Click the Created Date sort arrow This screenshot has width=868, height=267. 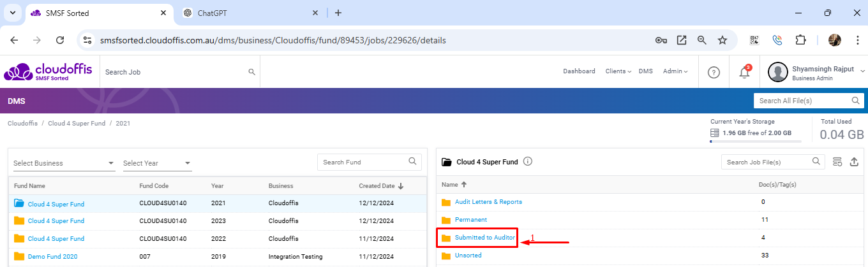[401, 186]
